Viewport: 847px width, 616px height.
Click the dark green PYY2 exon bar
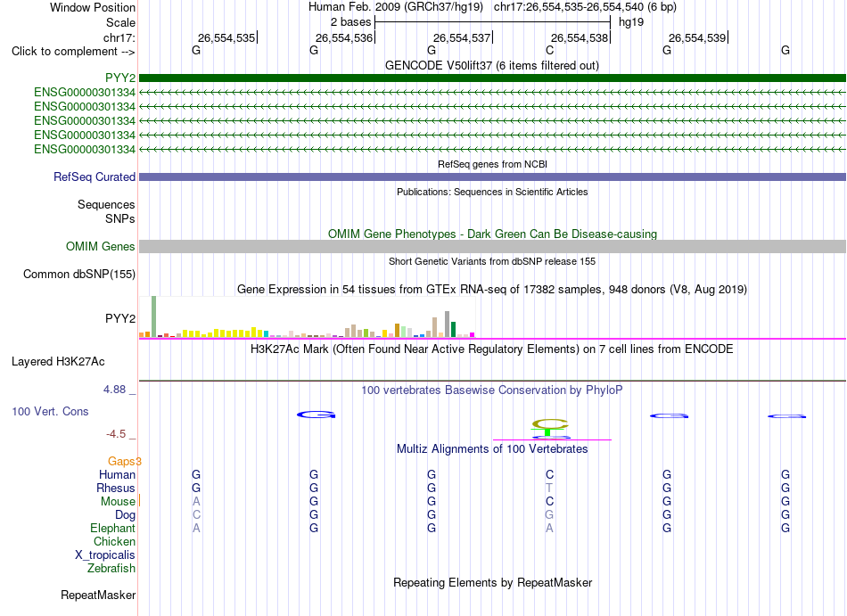(492, 78)
